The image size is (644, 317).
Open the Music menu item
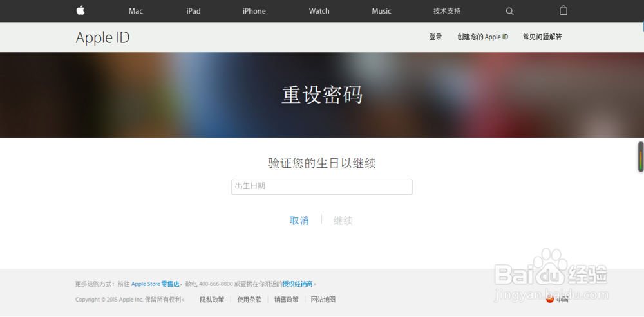381,11
